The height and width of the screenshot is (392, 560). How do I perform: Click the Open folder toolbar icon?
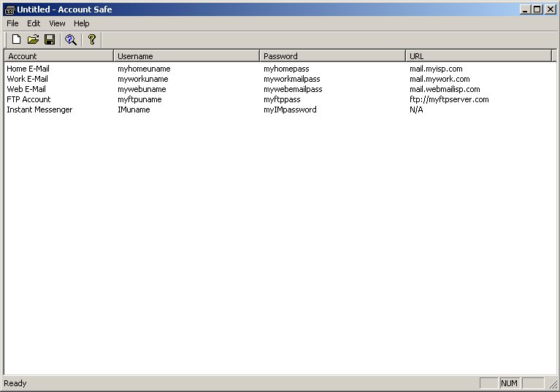(33, 39)
